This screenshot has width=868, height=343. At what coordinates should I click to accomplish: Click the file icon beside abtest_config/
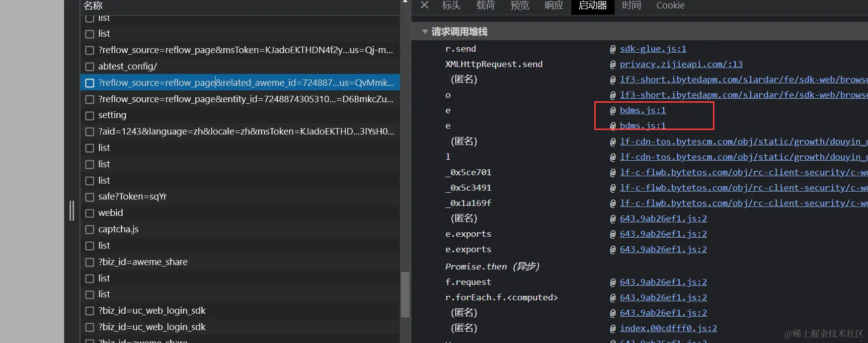(x=89, y=67)
